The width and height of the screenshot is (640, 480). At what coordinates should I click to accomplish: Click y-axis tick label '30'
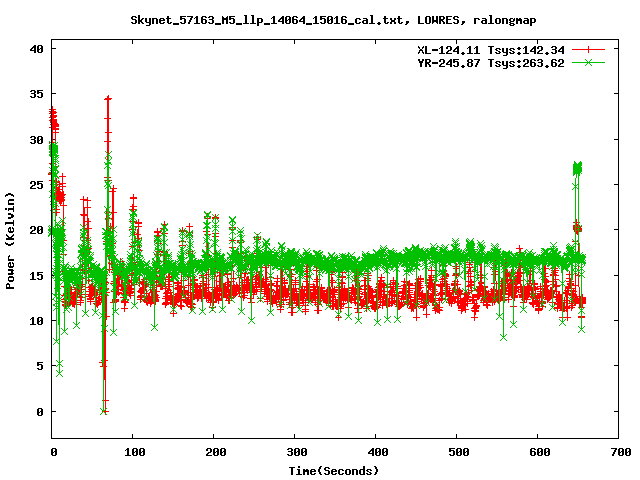(37, 140)
